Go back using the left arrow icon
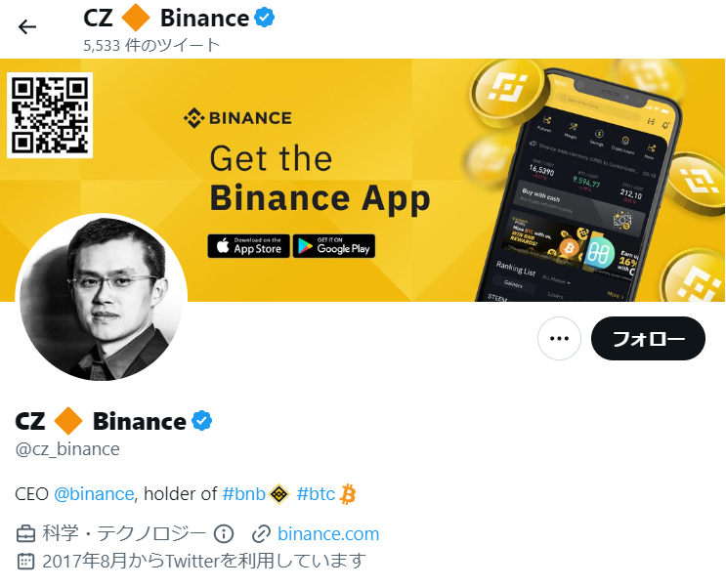 coord(26,26)
